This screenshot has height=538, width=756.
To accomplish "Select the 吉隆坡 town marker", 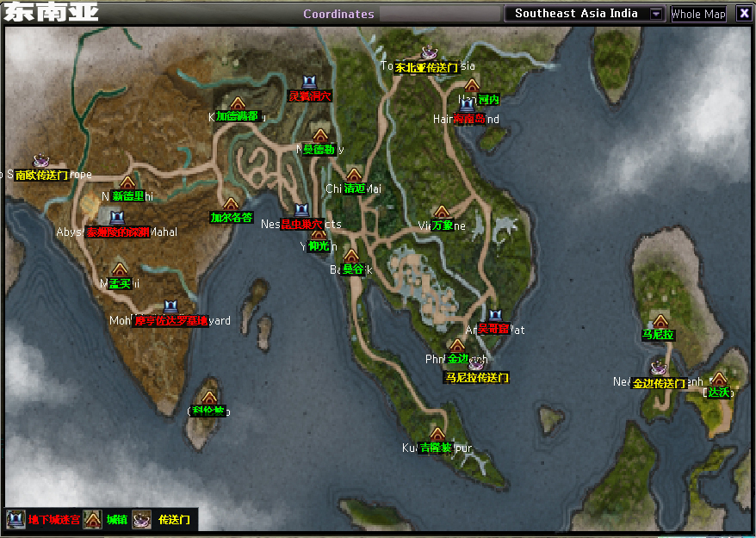I will tap(437, 434).
